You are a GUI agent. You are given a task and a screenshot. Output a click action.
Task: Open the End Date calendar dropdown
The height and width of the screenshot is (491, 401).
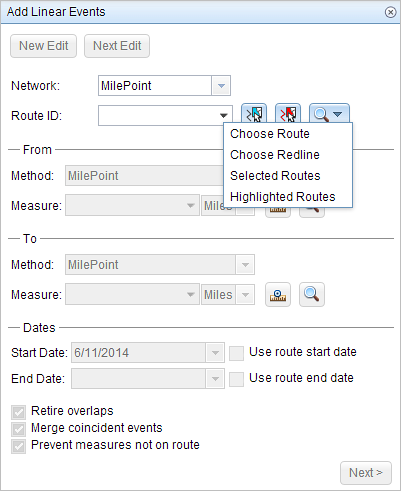[215, 379]
